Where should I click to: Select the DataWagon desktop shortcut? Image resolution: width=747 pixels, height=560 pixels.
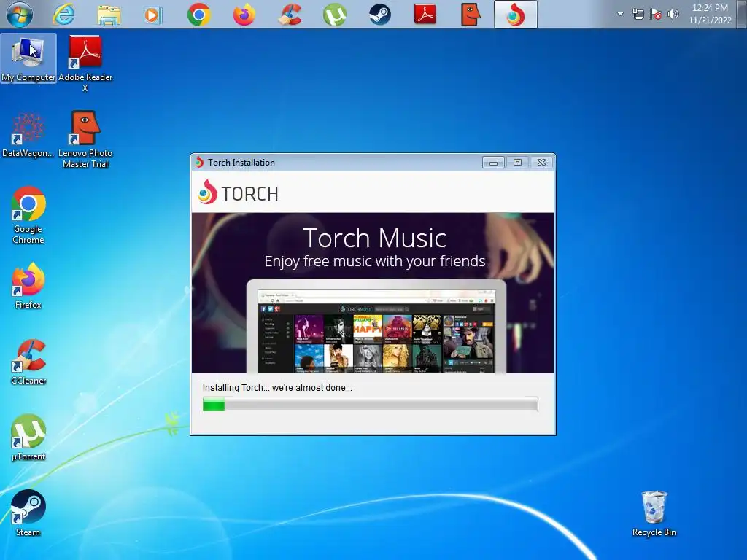[x=28, y=135]
